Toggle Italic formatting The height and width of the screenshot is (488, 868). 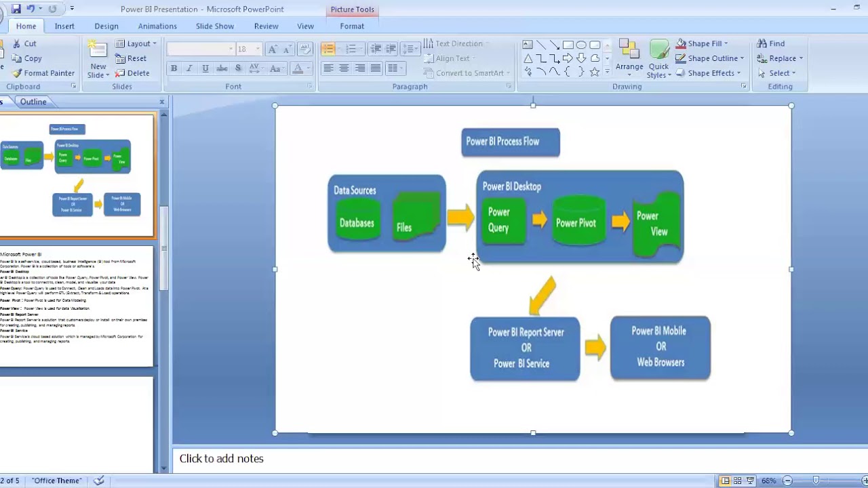tap(189, 68)
